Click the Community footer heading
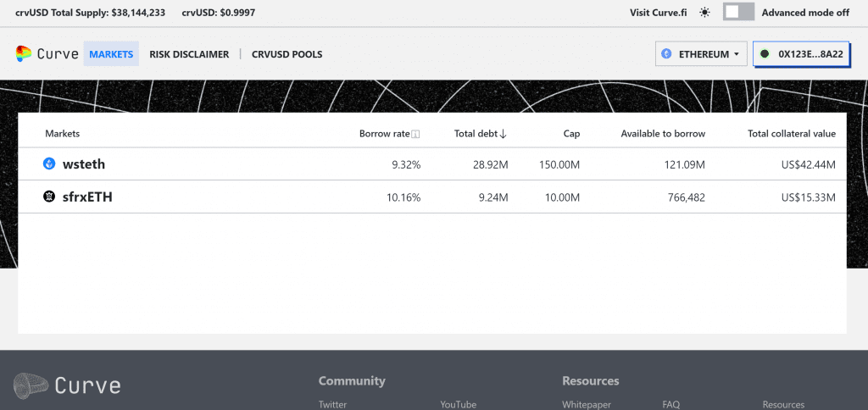The image size is (868, 410). [352, 380]
